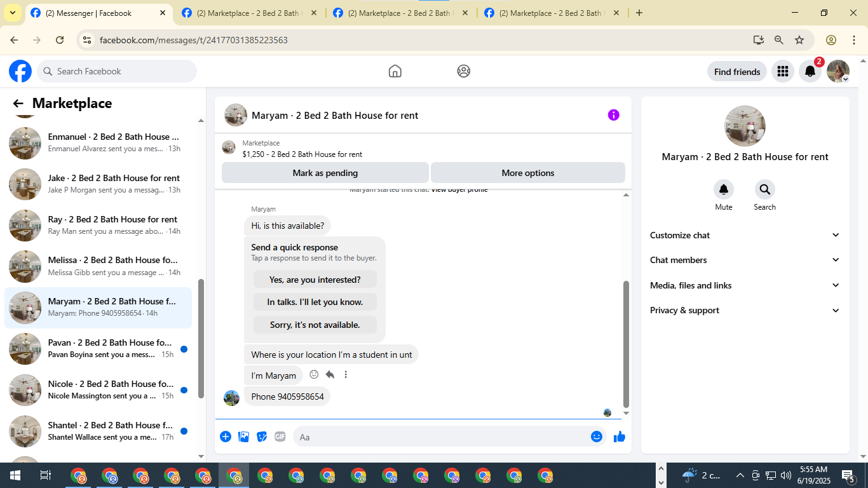Bookmark this page with the star

799,40
